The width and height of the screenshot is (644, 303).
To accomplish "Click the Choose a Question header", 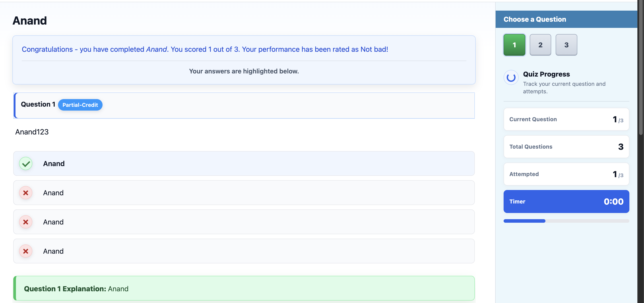I will tap(566, 19).
